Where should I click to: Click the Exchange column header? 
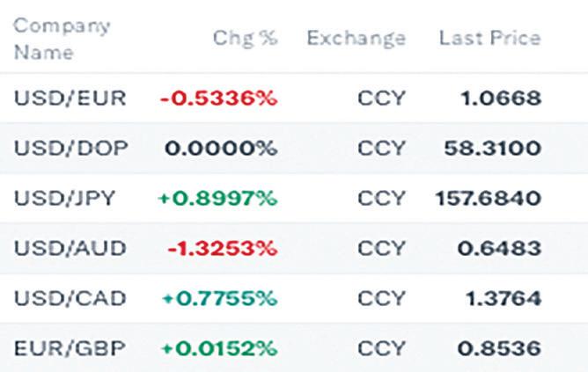tap(356, 39)
